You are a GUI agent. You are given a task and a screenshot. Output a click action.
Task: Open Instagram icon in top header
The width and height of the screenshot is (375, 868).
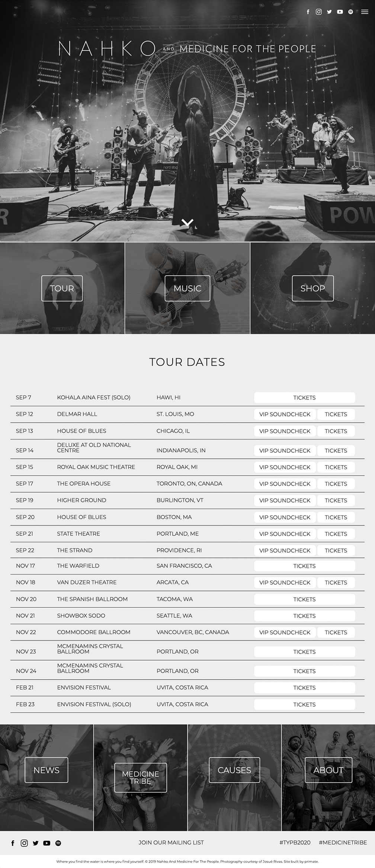coord(319,12)
